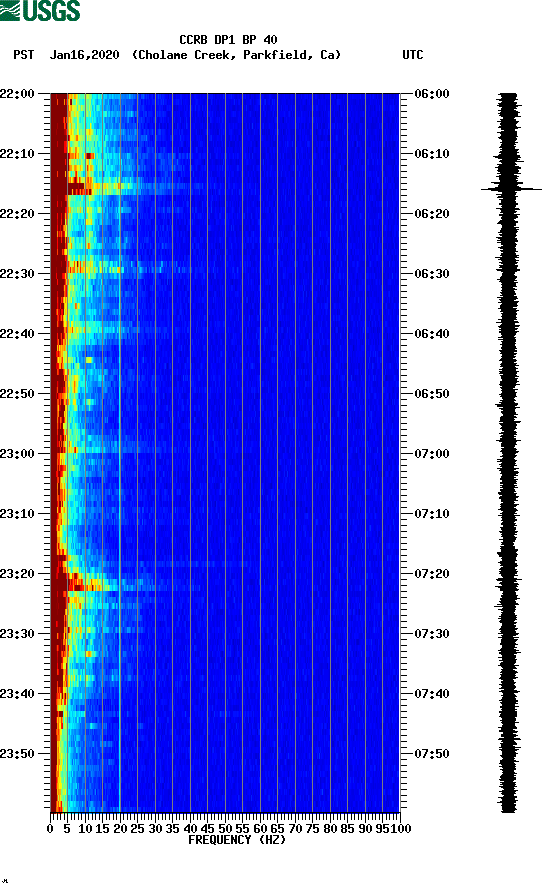The image size is (552, 892).
Task: Click the '80' frequency axis label
Action: [330, 829]
